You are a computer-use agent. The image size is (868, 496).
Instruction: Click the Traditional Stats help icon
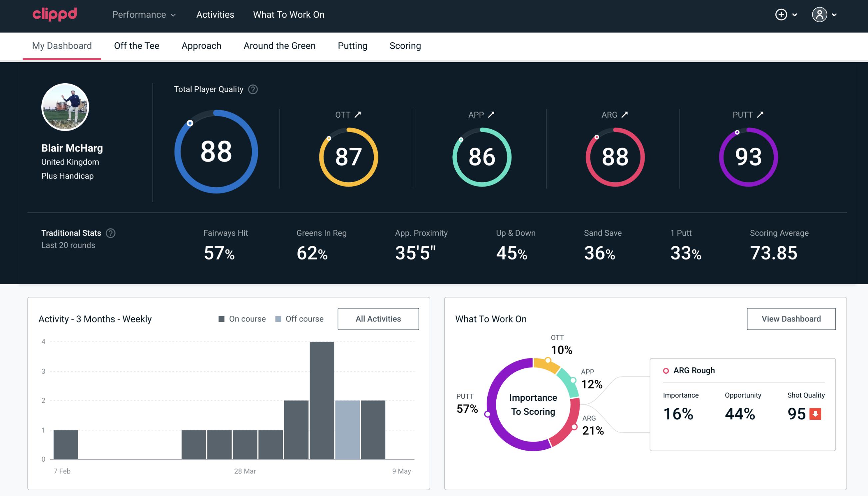point(111,233)
